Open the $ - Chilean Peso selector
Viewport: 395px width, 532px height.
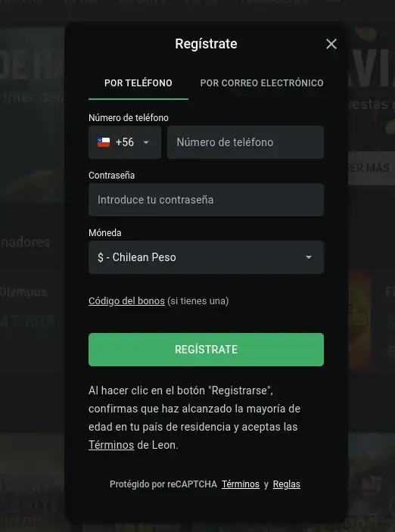click(206, 257)
